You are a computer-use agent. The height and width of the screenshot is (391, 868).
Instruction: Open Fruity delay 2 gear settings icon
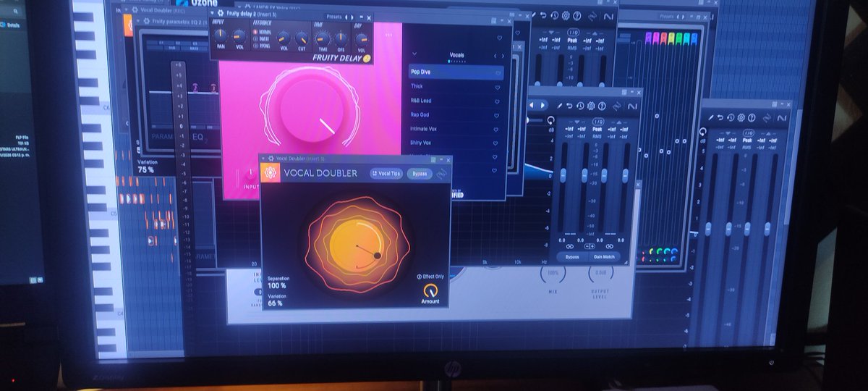221,12
